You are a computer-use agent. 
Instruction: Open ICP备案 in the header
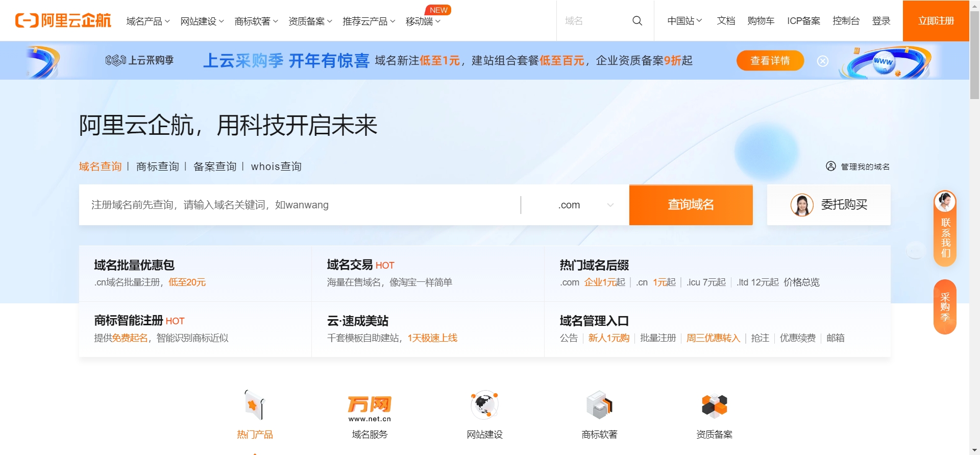[803, 20]
